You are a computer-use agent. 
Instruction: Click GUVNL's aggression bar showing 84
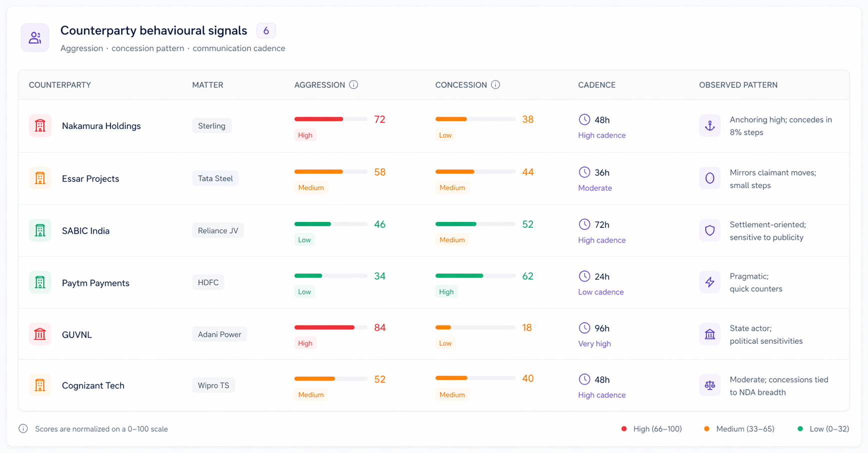[x=331, y=327]
